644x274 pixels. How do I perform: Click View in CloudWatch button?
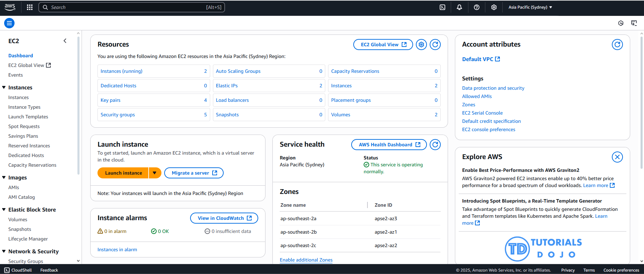pyautogui.click(x=224, y=218)
